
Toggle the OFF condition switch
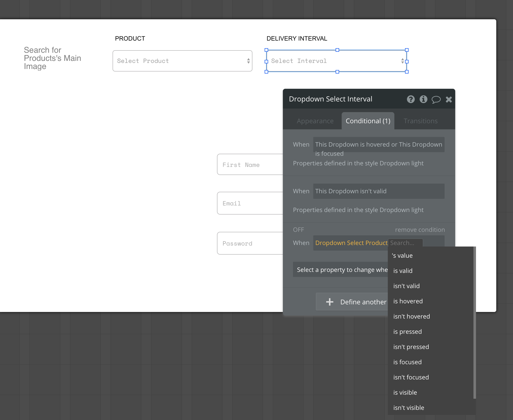click(x=298, y=230)
